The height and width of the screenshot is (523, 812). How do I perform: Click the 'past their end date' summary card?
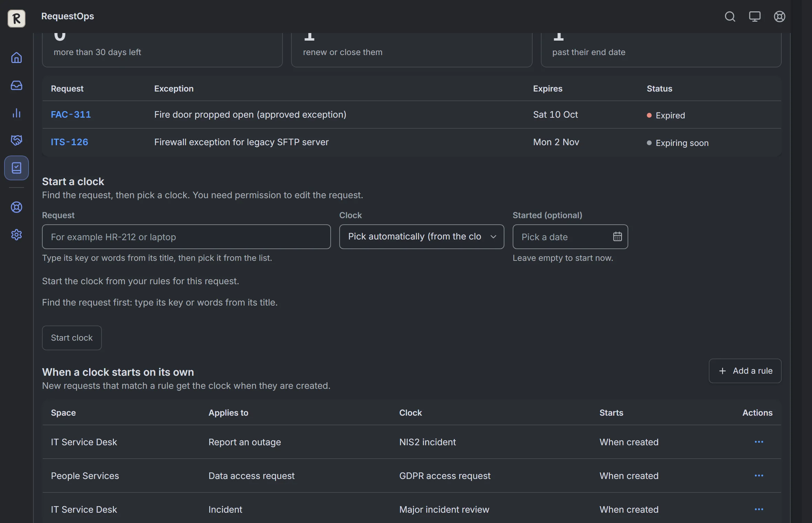point(661,50)
